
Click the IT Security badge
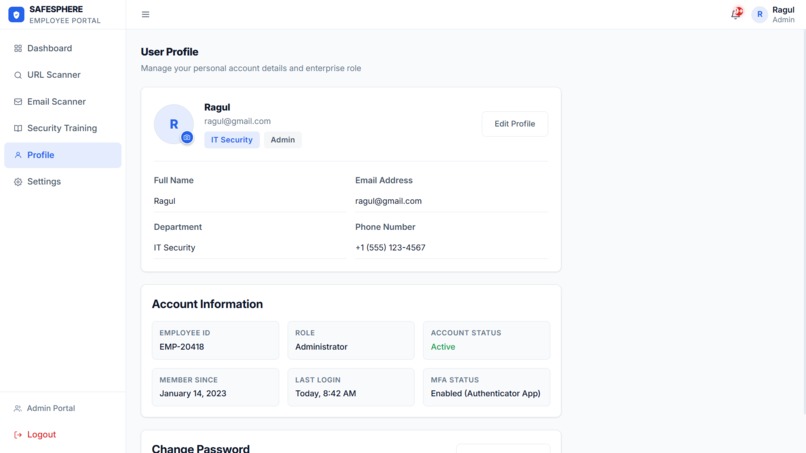[232, 140]
